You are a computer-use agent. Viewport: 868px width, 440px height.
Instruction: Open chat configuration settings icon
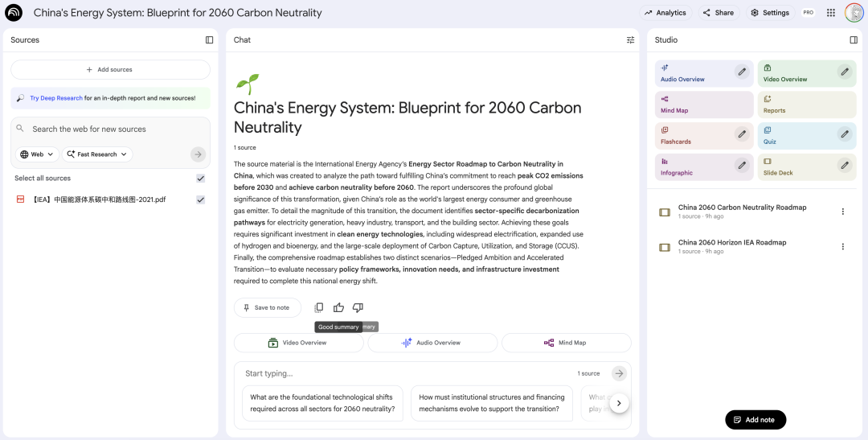tap(630, 40)
